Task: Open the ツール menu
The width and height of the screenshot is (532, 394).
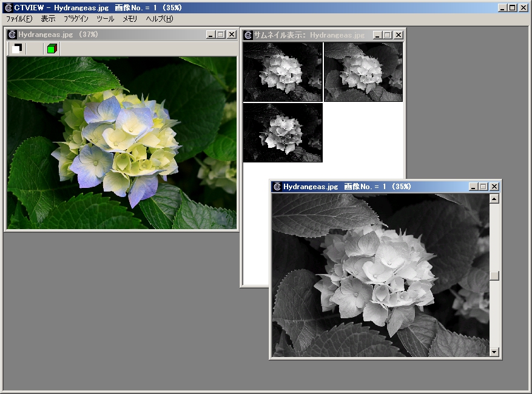Action: [x=105, y=19]
